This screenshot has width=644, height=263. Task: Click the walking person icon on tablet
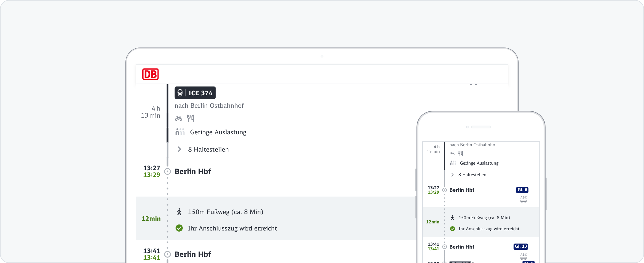(x=179, y=212)
